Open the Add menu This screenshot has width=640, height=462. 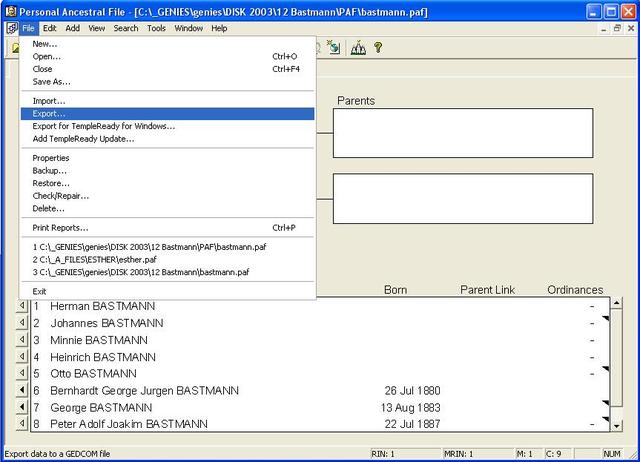click(73, 28)
